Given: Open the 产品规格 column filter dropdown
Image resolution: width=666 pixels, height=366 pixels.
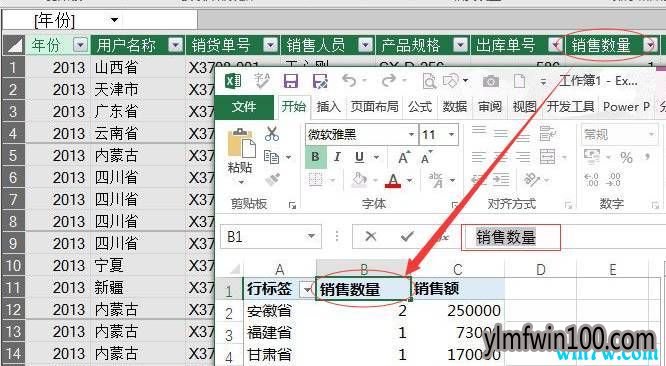Looking at the screenshot, I should tap(460, 45).
